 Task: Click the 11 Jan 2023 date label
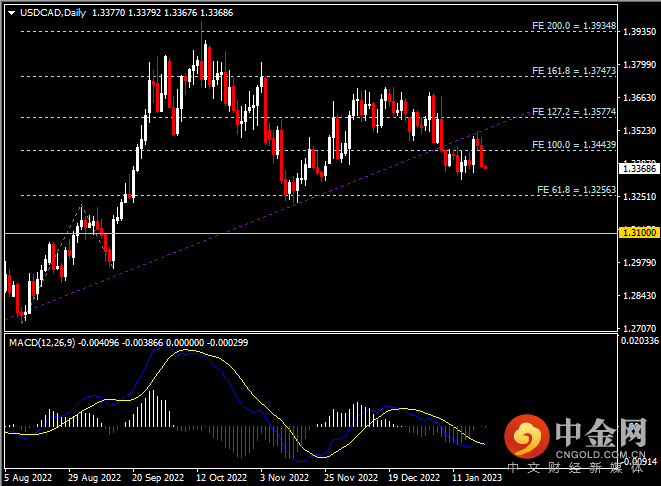click(477, 478)
